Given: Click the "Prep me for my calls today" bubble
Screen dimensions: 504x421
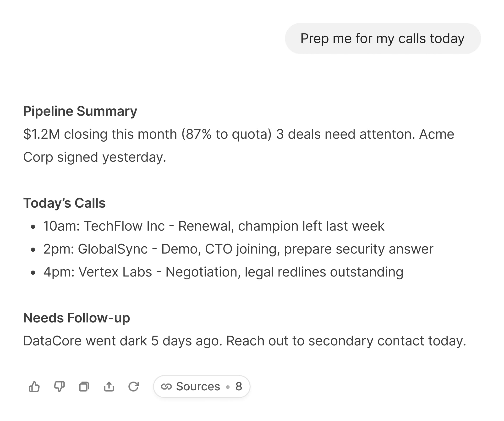Looking at the screenshot, I should pos(383,39).
